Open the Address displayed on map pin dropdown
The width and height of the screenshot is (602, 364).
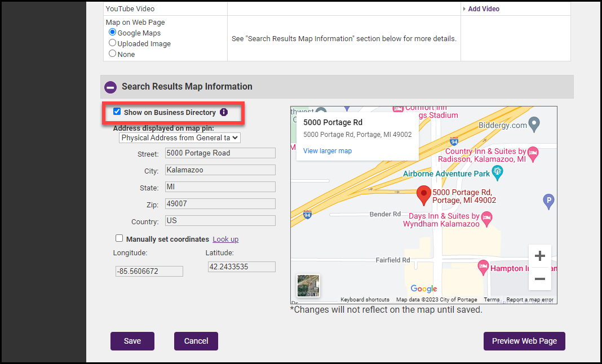pyautogui.click(x=180, y=137)
